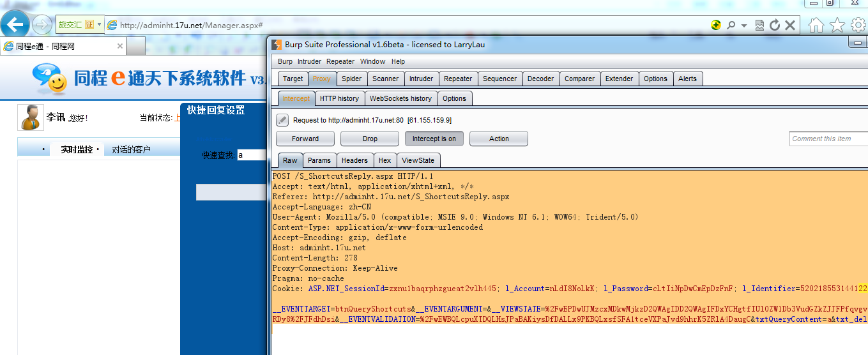Select the Proxy tab
The image size is (868, 355).
click(322, 79)
